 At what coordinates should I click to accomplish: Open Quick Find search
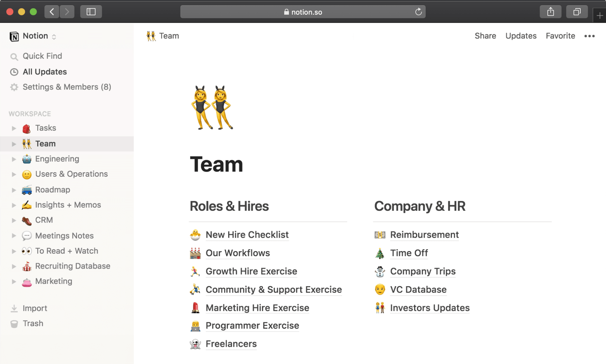point(42,56)
